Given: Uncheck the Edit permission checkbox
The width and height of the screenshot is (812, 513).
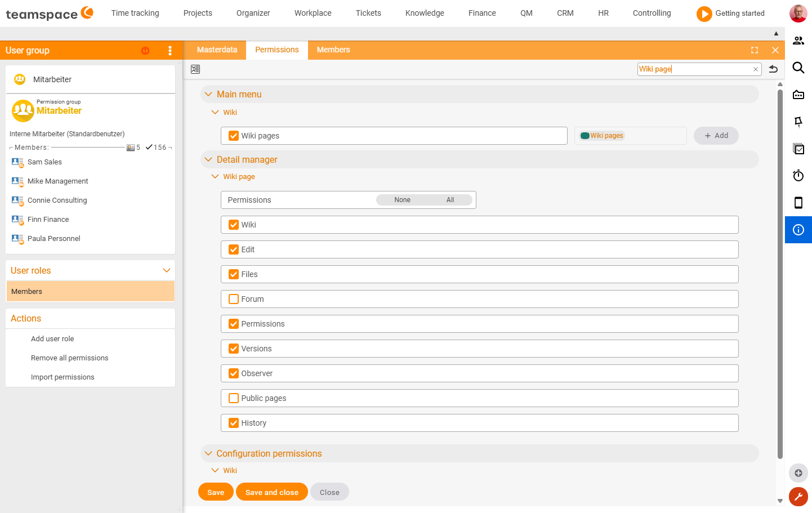Looking at the screenshot, I should 234,249.
